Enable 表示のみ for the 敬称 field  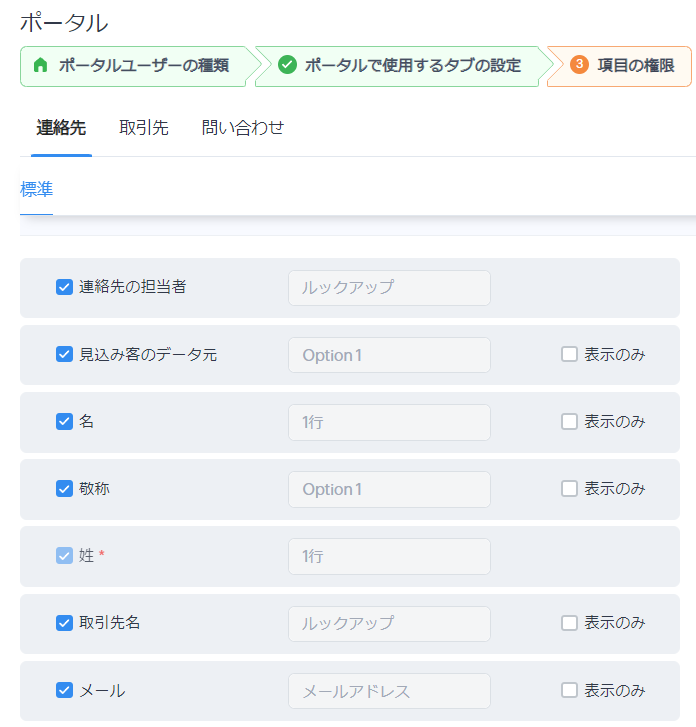coord(569,489)
